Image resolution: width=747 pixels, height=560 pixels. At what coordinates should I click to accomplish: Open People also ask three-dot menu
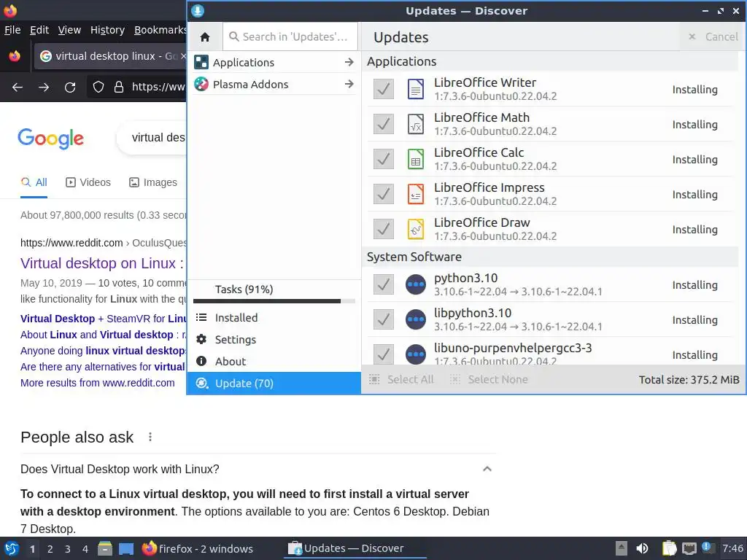pyautogui.click(x=150, y=437)
